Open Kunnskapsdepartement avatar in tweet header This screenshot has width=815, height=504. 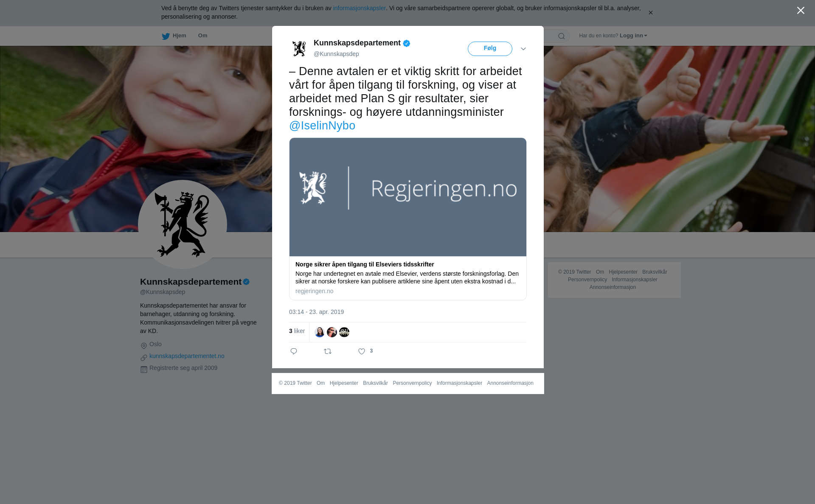[299, 48]
